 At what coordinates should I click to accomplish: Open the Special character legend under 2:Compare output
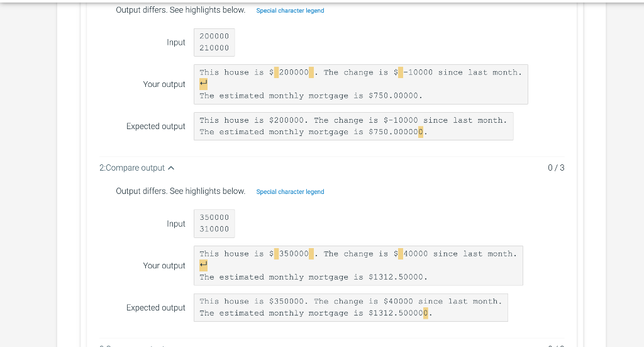(290, 191)
